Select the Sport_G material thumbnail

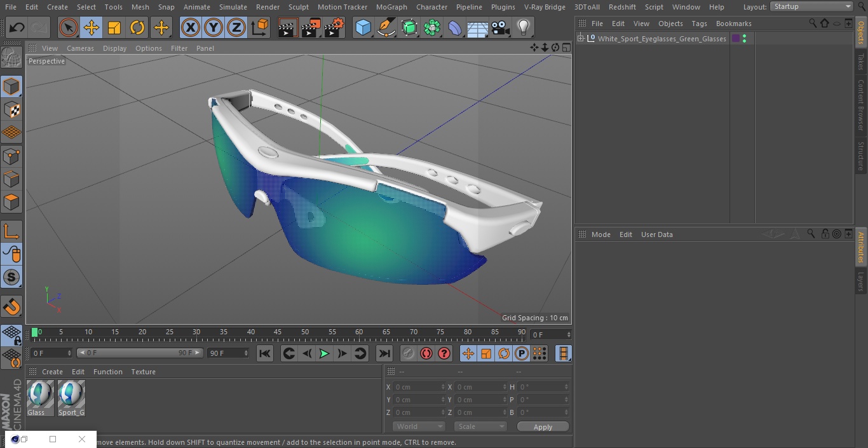click(71, 398)
